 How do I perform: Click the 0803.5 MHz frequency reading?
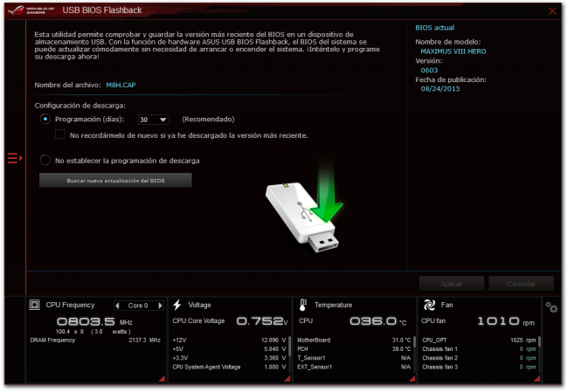coord(94,321)
